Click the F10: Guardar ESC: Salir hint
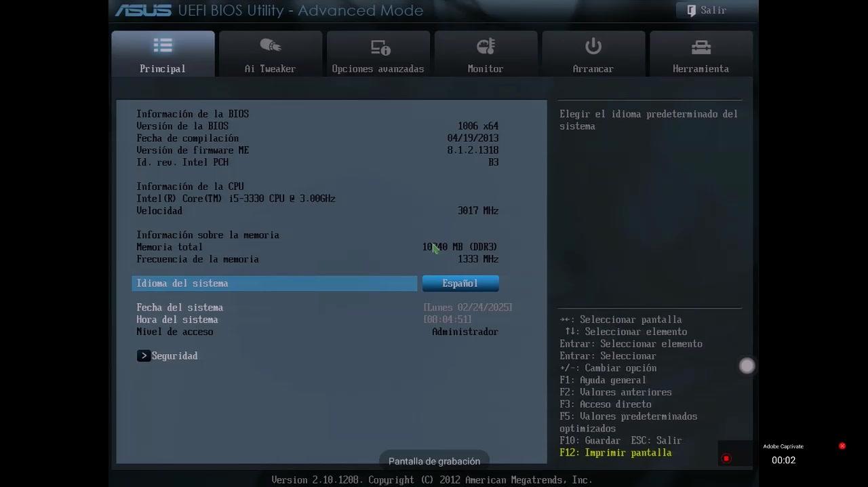Image resolution: width=868 pixels, height=487 pixels. click(620, 441)
